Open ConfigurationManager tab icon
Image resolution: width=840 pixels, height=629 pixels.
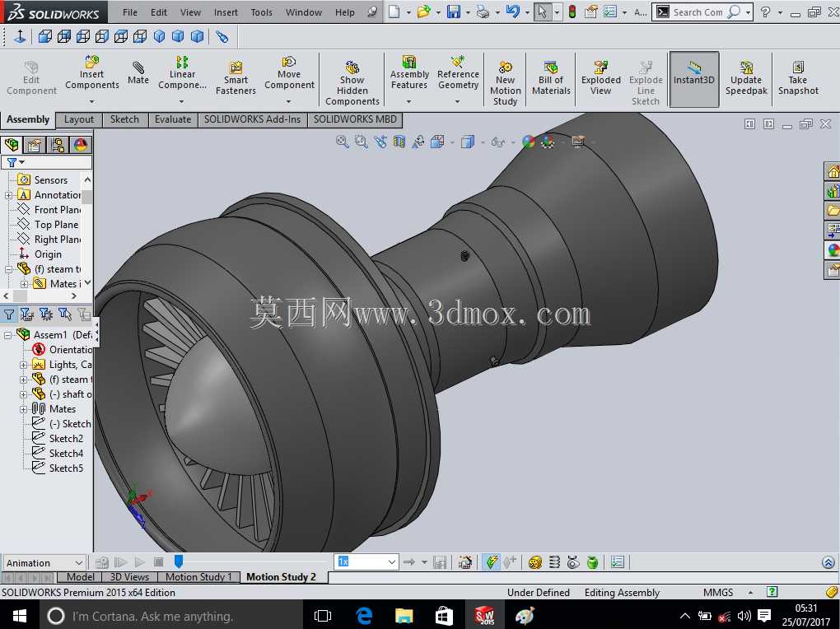58,145
